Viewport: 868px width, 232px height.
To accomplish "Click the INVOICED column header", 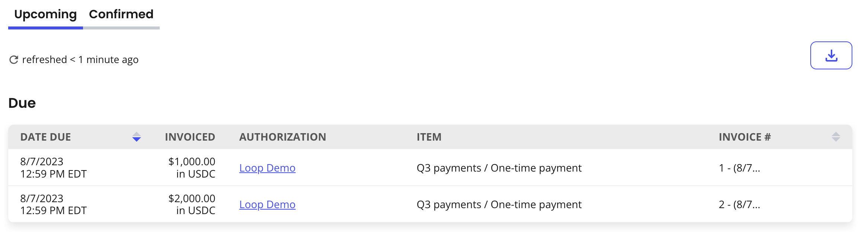I will 190,137.
